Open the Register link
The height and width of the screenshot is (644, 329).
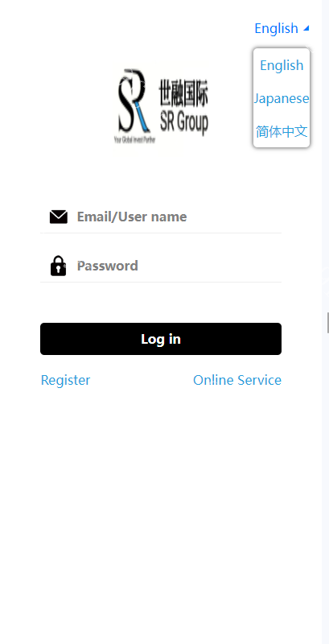point(65,380)
